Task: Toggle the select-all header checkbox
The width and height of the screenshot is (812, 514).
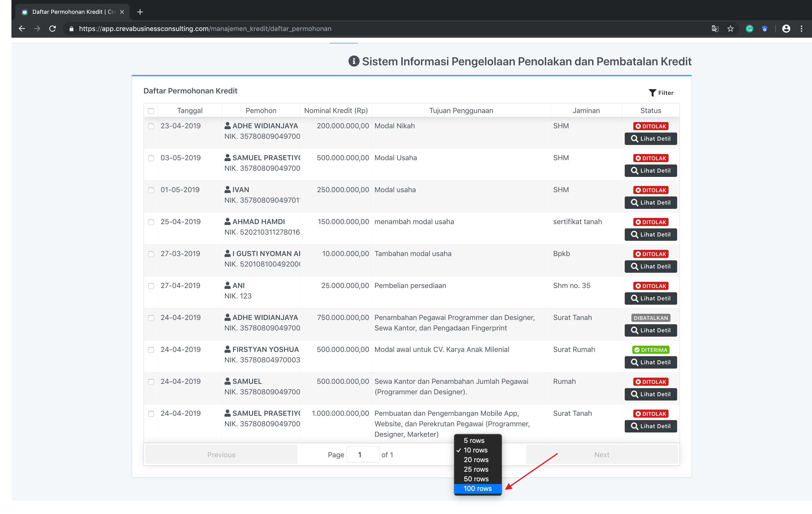Action: [151, 111]
